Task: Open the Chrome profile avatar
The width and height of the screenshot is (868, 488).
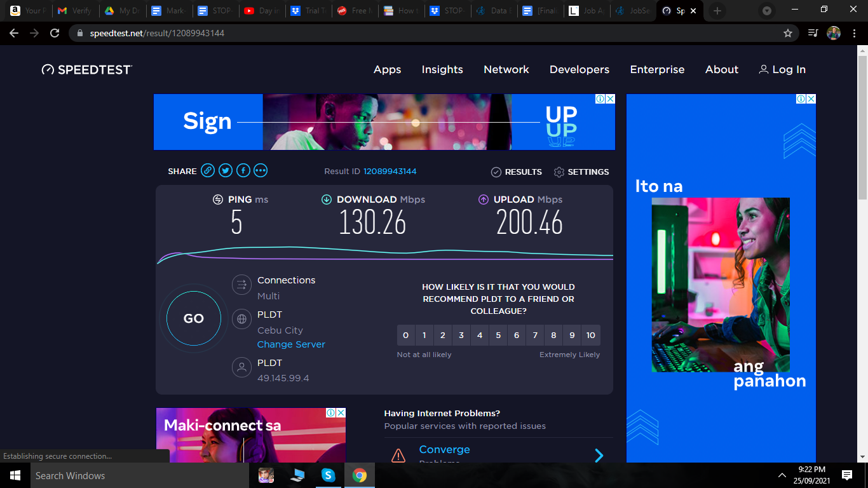Action: (x=834, y=33)
